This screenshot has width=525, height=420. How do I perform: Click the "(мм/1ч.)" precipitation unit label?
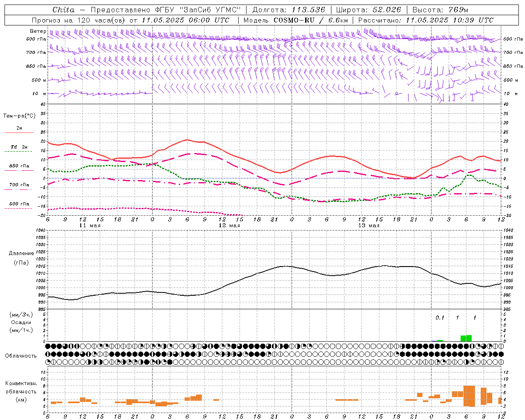pos(21,330)
